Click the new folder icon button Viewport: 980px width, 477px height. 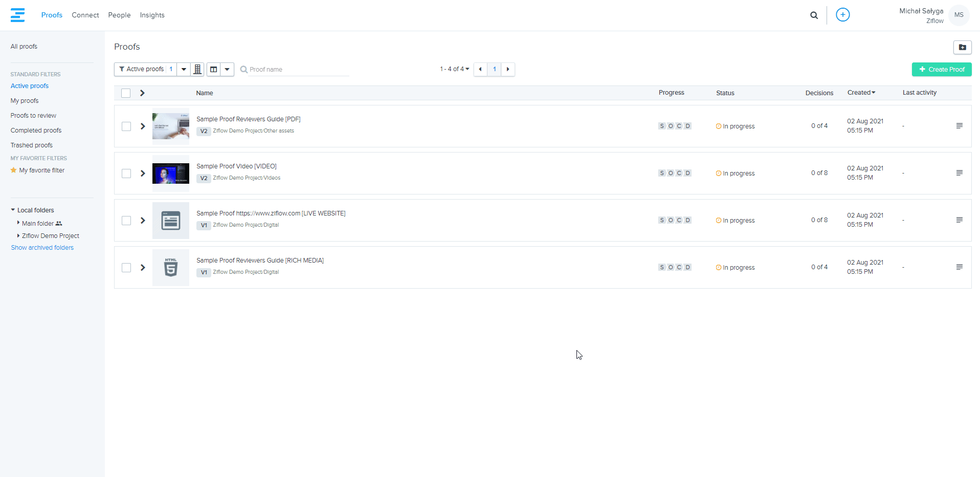click(x=962, y=47)
